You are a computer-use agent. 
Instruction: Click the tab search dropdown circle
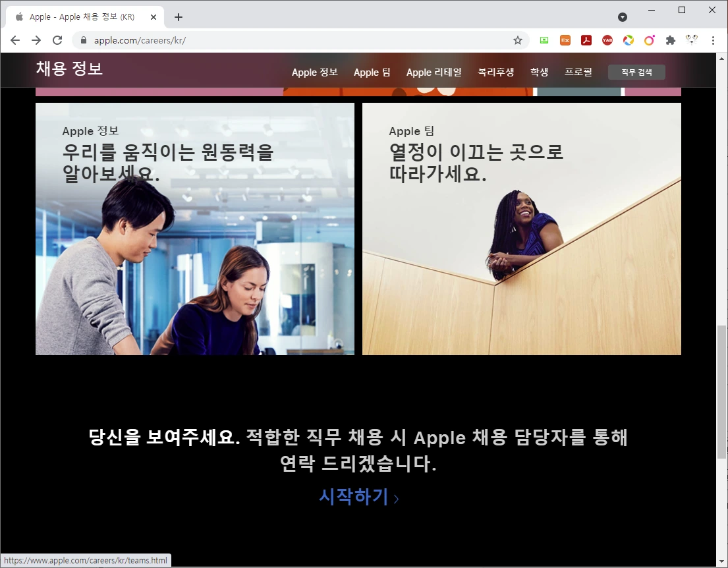[623, 17]
